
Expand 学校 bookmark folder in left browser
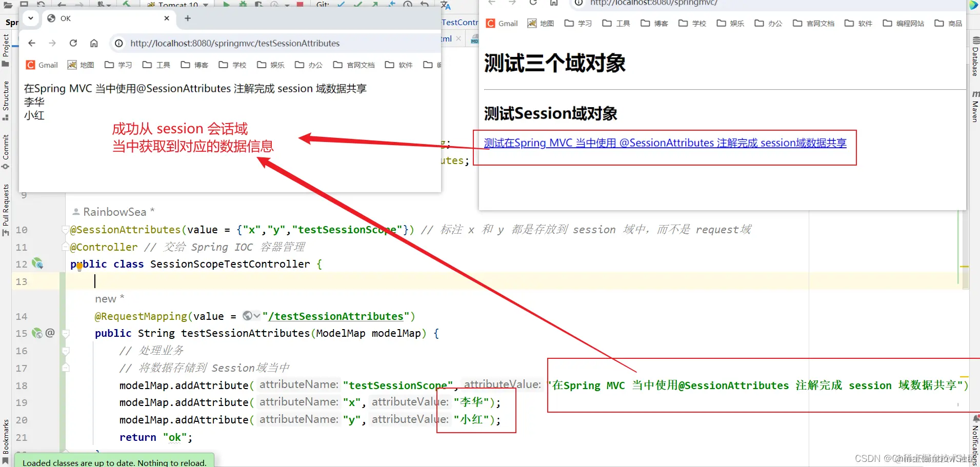[233, 65]
